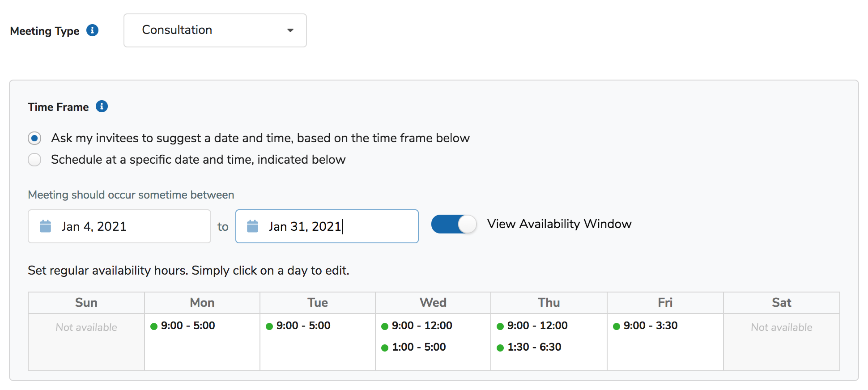This screenshot has height=390, width=868.
Task: Select 'Schedule at a specific date' radio option
Action: (34, 160)
